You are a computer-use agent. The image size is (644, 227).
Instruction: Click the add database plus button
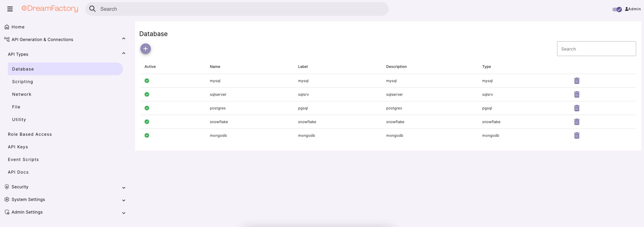pyautogui.click(x=145, y=49)
